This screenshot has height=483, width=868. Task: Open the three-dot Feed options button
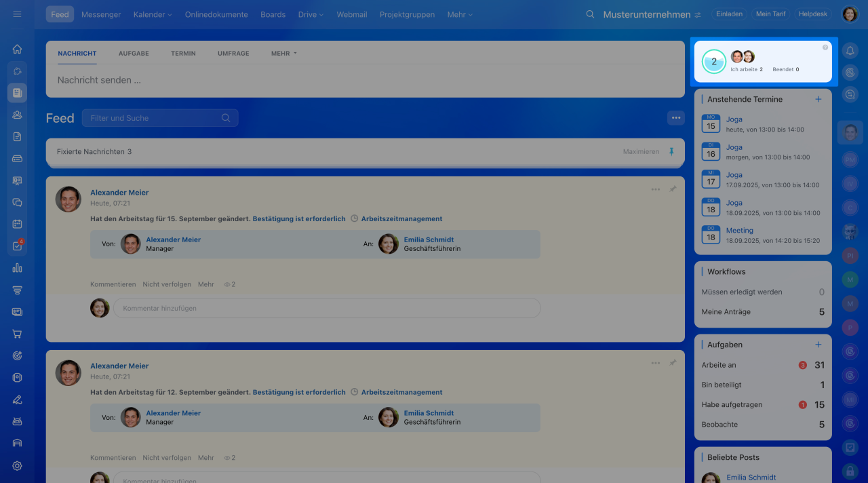tap(676, 118)
